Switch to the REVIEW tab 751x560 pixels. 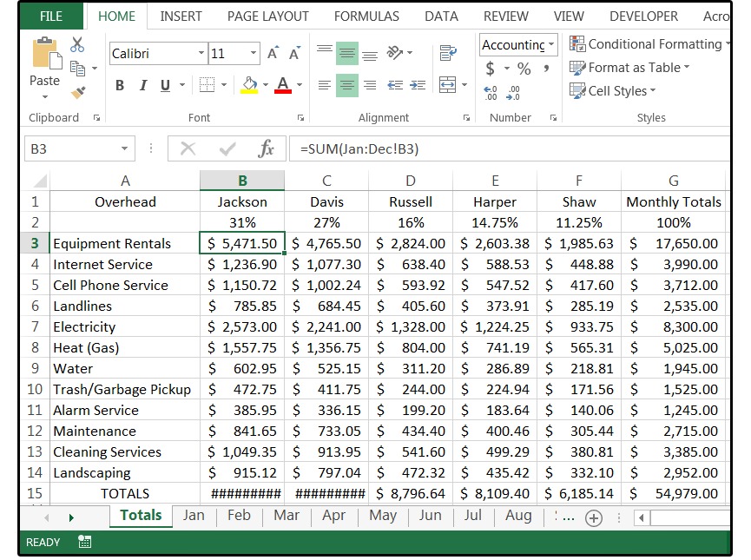[506, 16]
